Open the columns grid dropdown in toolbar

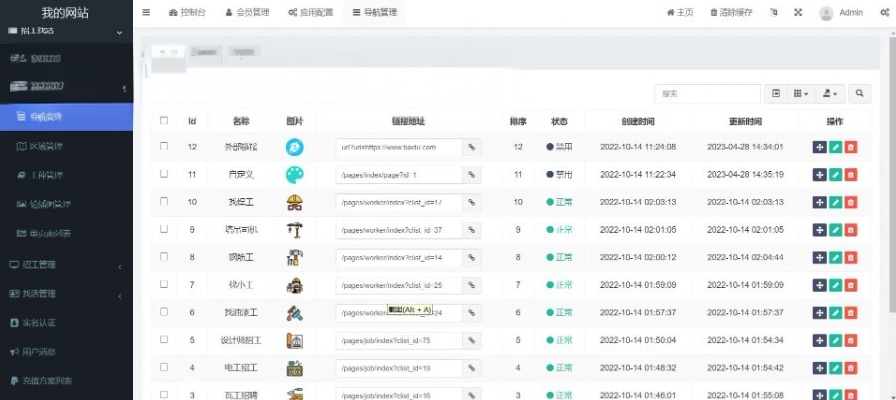click(801, 94)
